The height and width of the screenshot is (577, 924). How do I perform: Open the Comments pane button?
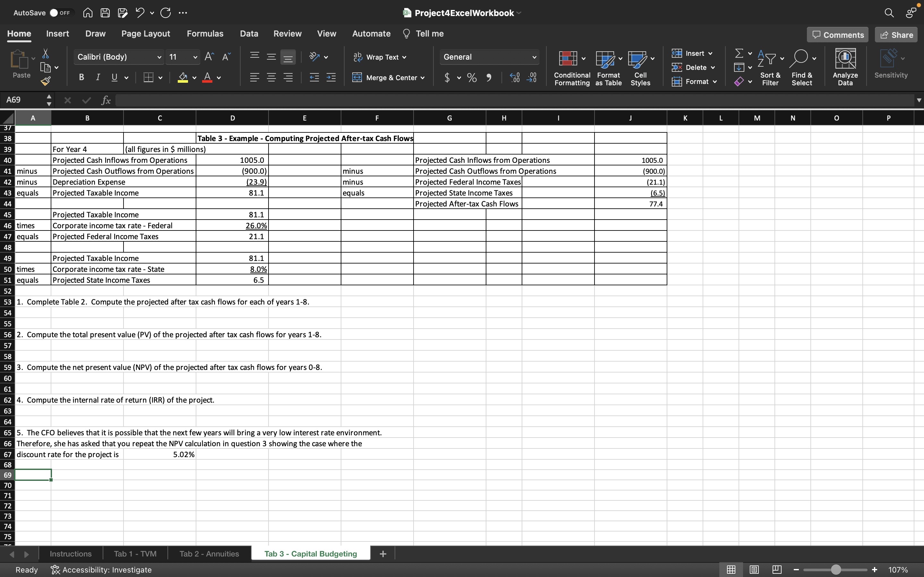click(838, 35)
